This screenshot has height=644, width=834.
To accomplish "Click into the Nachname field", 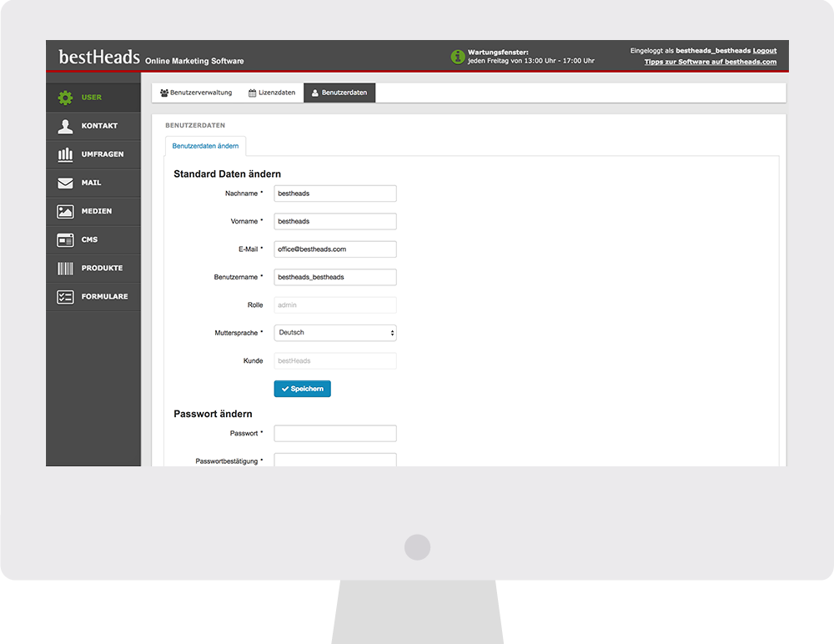I will click(335, 194).
